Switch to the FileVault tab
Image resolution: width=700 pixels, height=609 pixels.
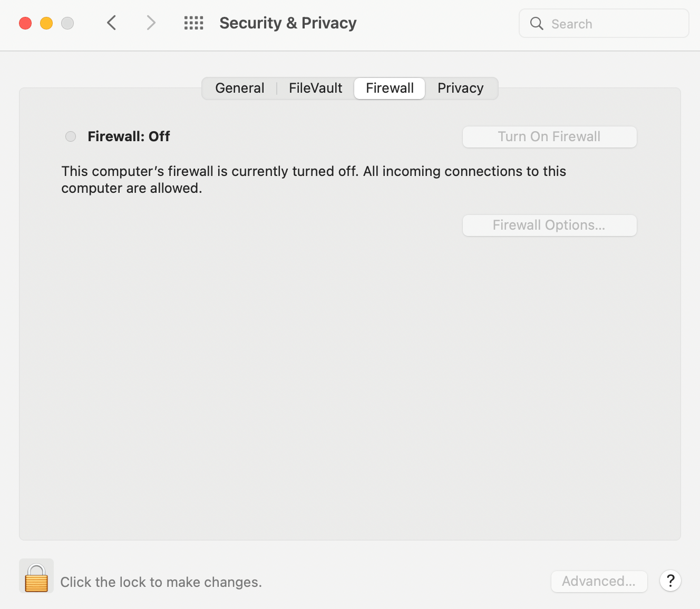click(314, 88)
